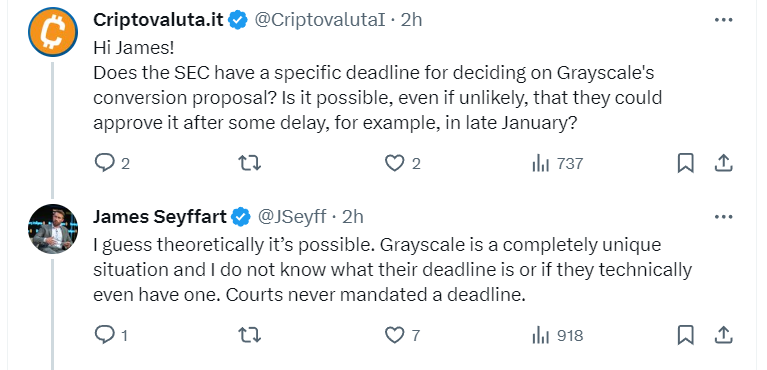Screen dimensions: 767x370
Task: Open more options on Criptovaluta.it tweet
Action: click(x=723, y=20)
